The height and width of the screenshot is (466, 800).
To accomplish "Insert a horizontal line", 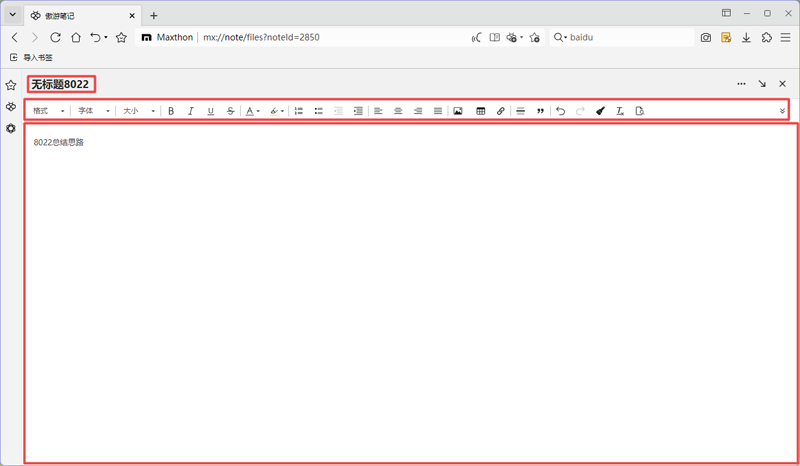I will point(520,111).
